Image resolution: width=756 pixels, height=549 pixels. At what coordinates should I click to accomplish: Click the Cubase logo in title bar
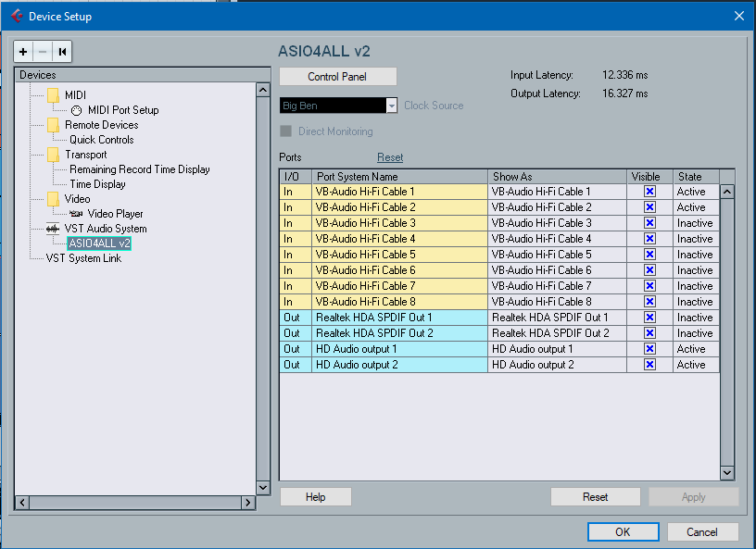click(17, 16)
